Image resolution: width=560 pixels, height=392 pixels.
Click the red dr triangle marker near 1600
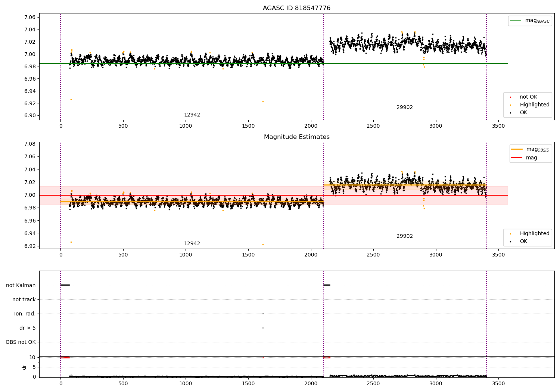tap(263, 357)
